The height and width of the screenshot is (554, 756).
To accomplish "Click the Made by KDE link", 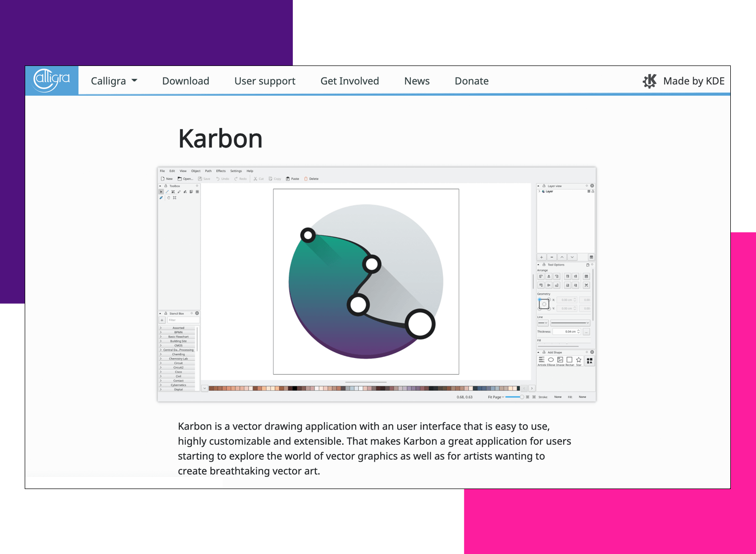I will point(683,81).
